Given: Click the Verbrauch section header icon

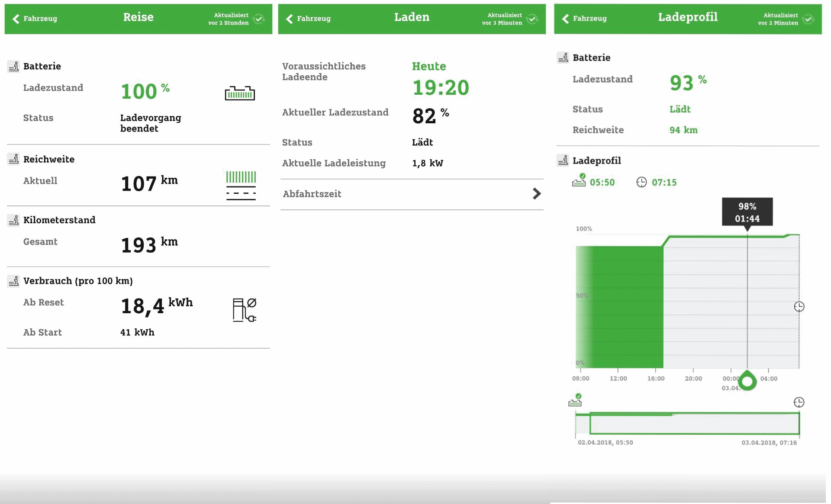Looking at the screenshot, I should point(13,281).
